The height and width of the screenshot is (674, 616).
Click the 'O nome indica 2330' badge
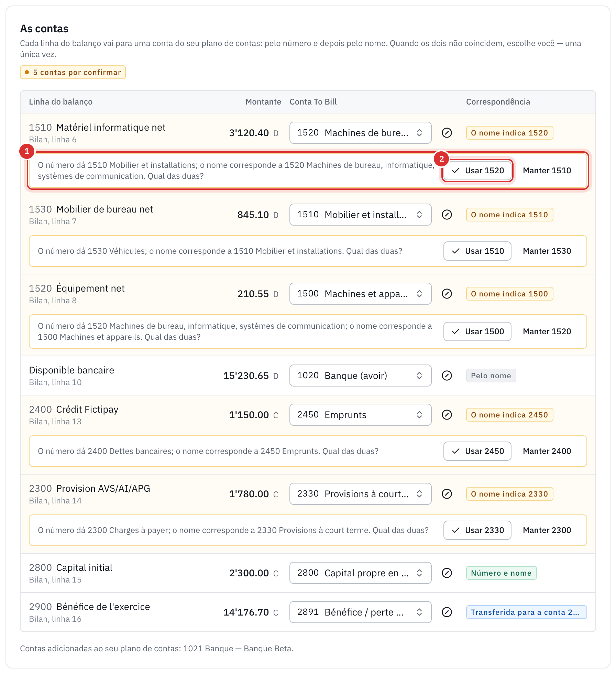(x=509, y=494)
